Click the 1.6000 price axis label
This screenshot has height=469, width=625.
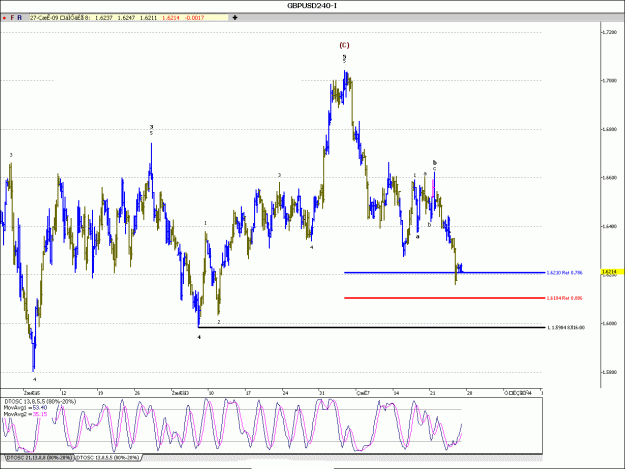[610, 324]
